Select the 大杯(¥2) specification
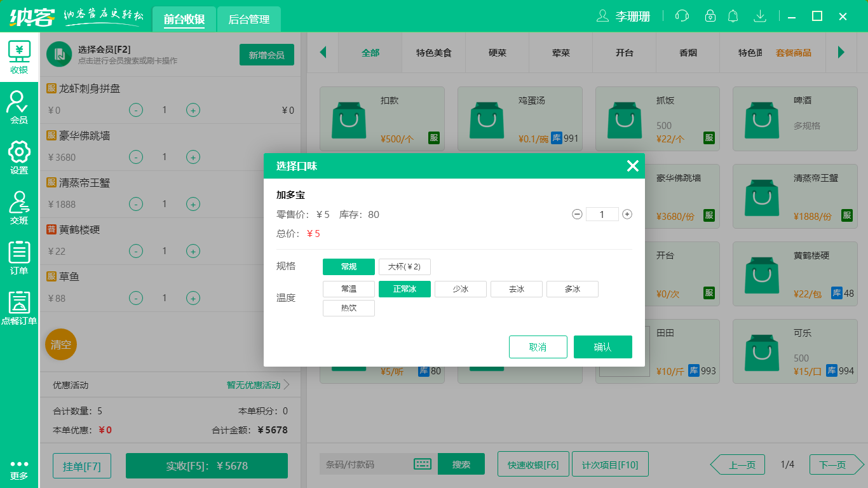 [x=405, y=266]
